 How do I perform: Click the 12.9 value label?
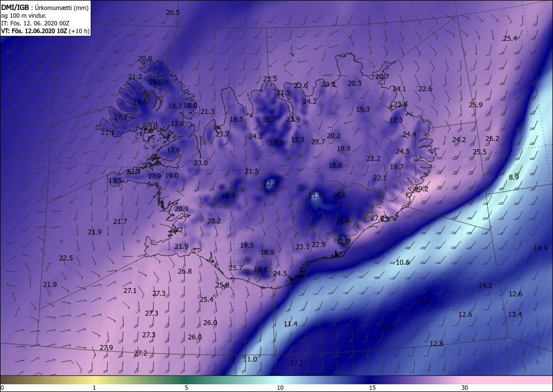(343, 241)
